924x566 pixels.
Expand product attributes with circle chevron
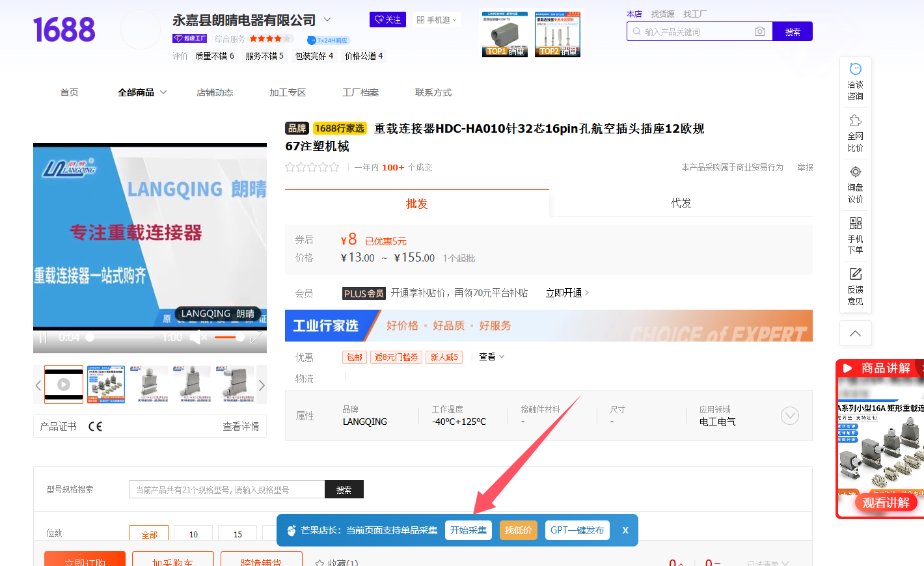click(x=789, y=416)
